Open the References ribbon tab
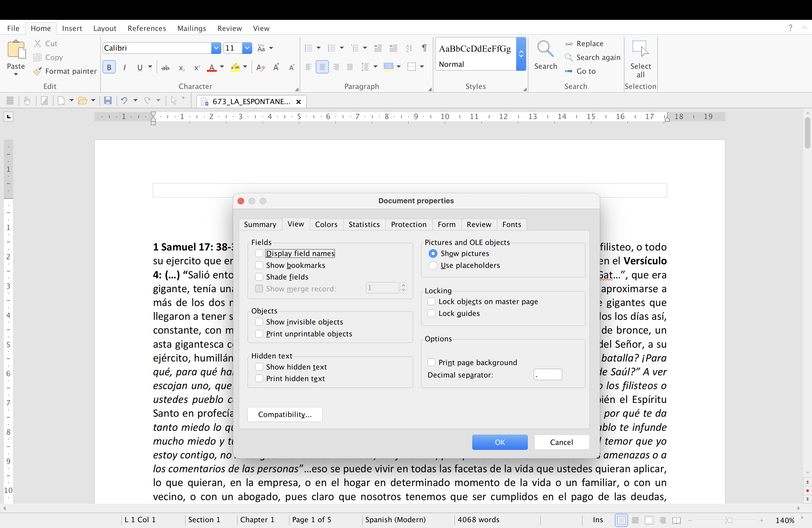This screenshot has height=528, width=812. [x=147, y=28]
